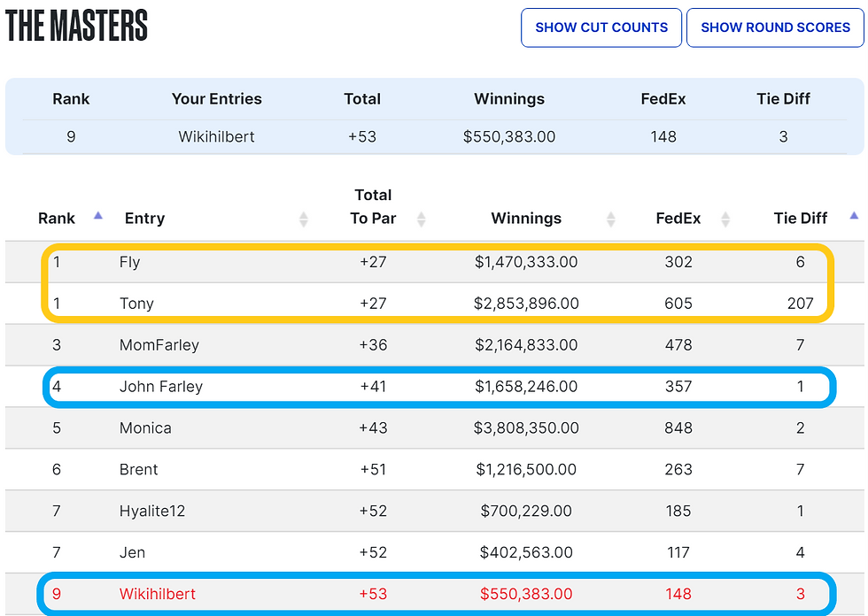Open the Fly entry in the leaderboard
The width and height of the screenshot is (868, 616).
tap(130, 262)
